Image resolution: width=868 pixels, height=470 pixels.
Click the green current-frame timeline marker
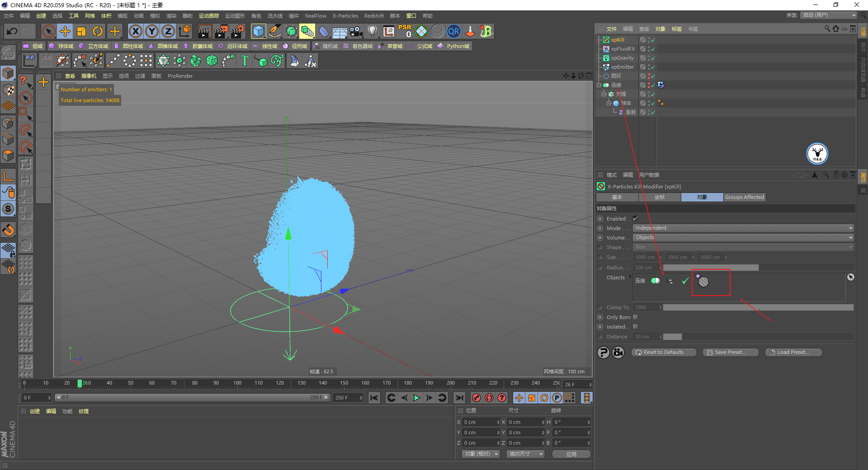(80, 384)
